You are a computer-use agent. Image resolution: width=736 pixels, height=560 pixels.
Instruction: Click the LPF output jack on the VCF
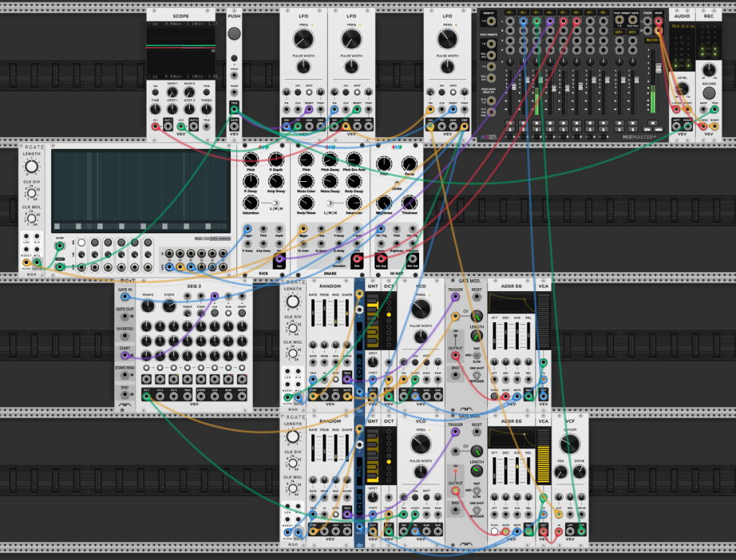pos(570,531)
